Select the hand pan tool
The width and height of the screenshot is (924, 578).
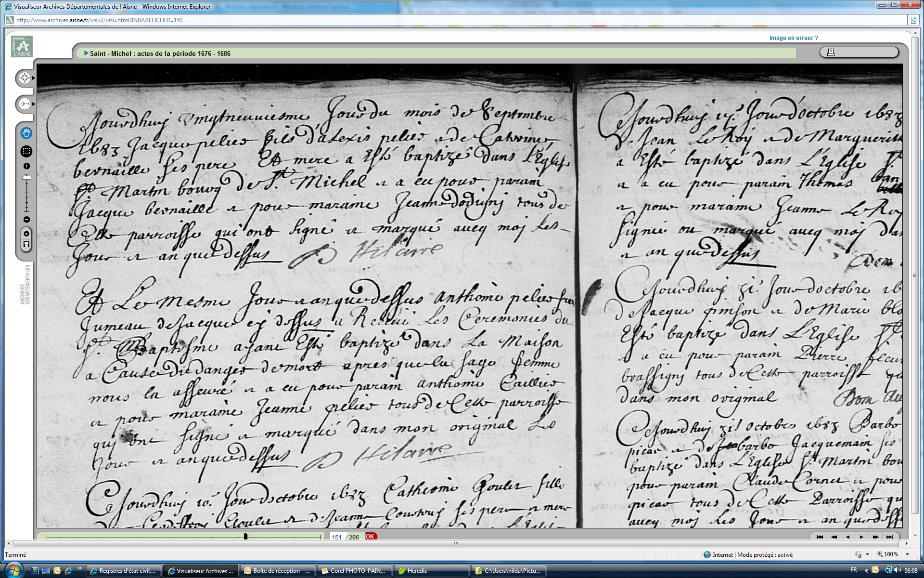coord(26,133)
